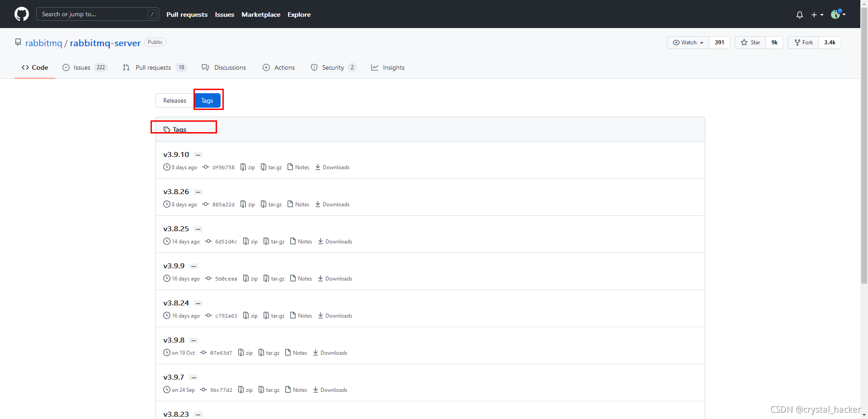Open commit 885a22d
Image resolution: width=868 pixels, height=419 pixels.
(219, 205)
